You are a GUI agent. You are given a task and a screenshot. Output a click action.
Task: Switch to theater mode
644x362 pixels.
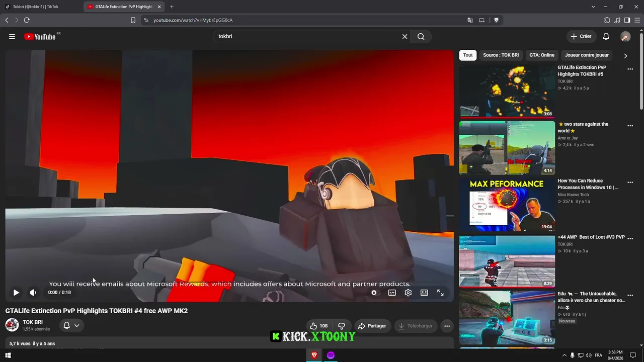coord(424,293)
